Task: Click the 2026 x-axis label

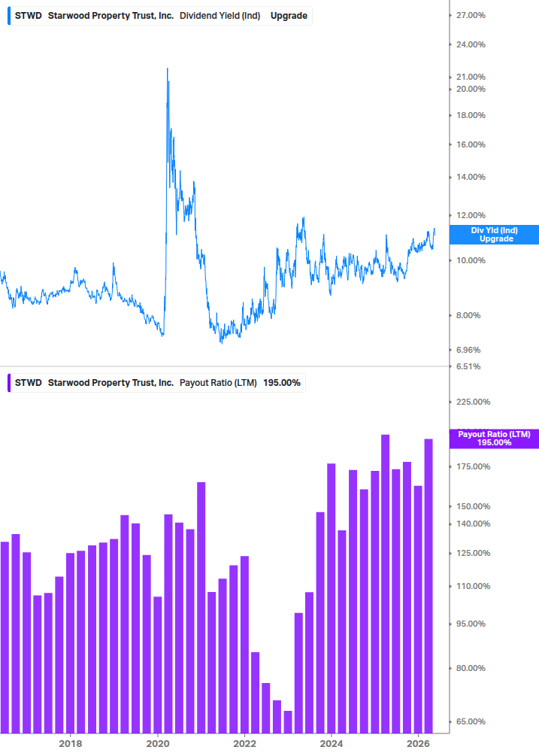Action: (x=418, y=744)
